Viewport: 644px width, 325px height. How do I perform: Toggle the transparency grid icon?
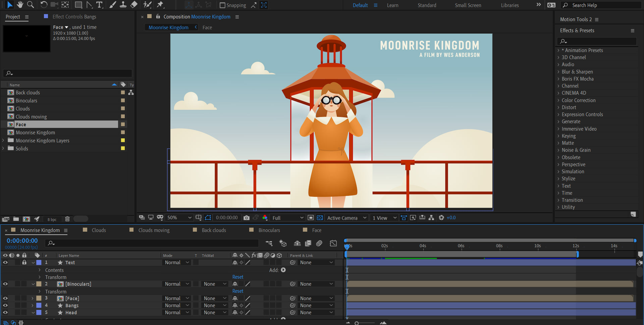pyautogui.click(x=320, y=218)
